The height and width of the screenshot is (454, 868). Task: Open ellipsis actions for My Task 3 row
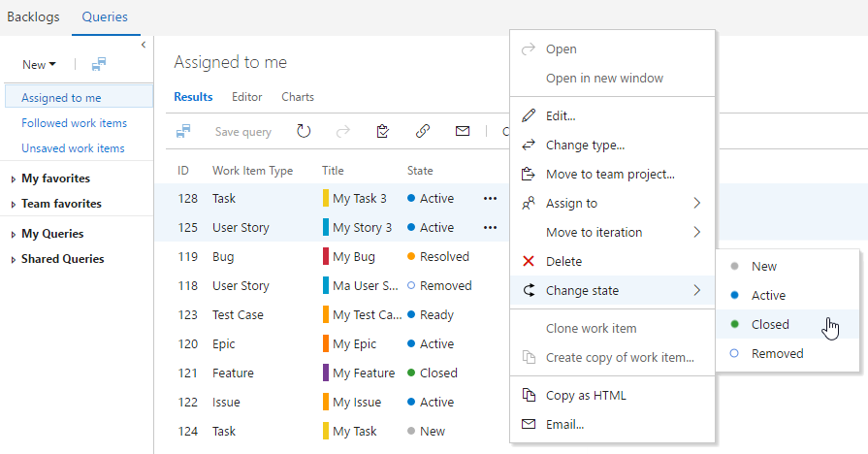(x=490, y=198)
